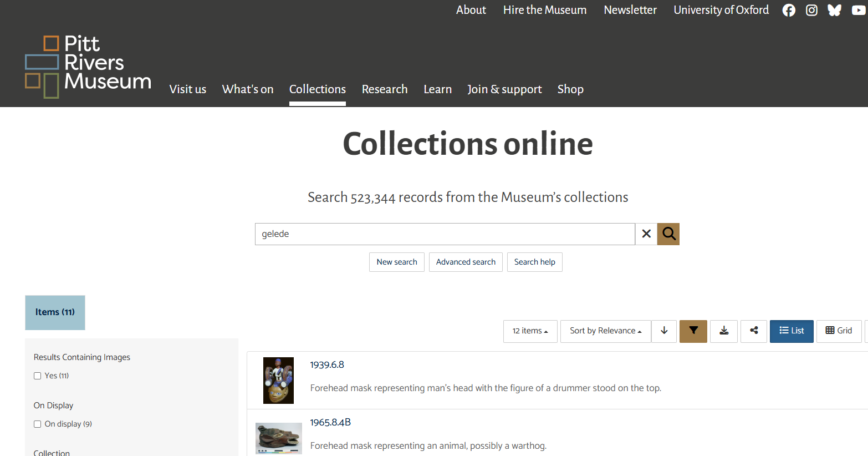Click the 'On Display' filter heading
Screen dimensions: 868x456
tap(53, 406)
